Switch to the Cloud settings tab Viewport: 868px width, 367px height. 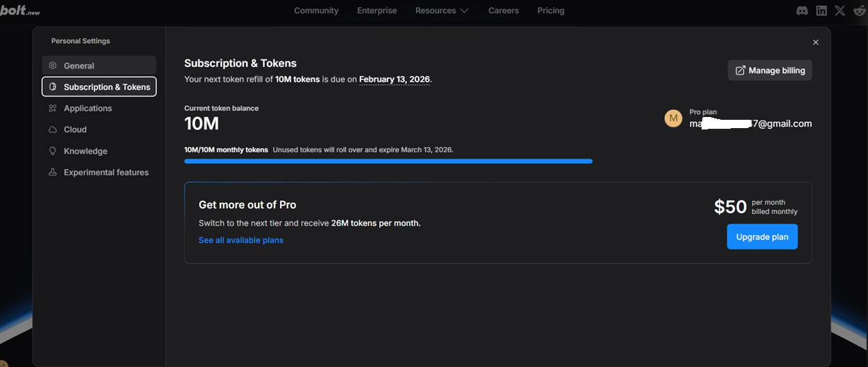(x=99, y=129)
